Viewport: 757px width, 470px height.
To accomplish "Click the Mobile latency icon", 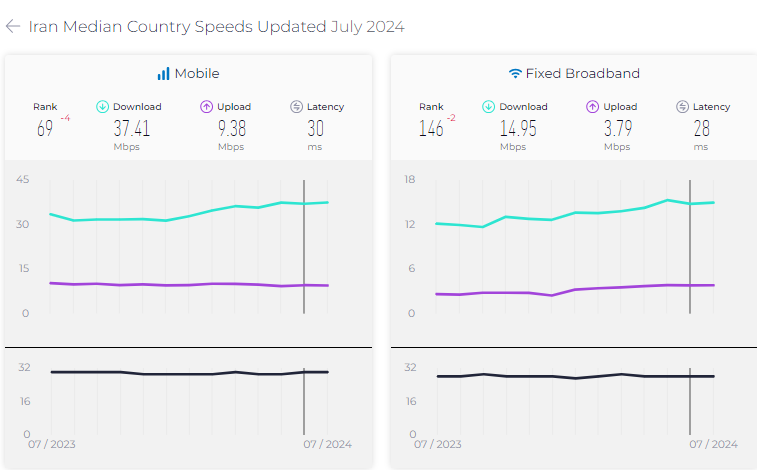I will coord(296,107).
